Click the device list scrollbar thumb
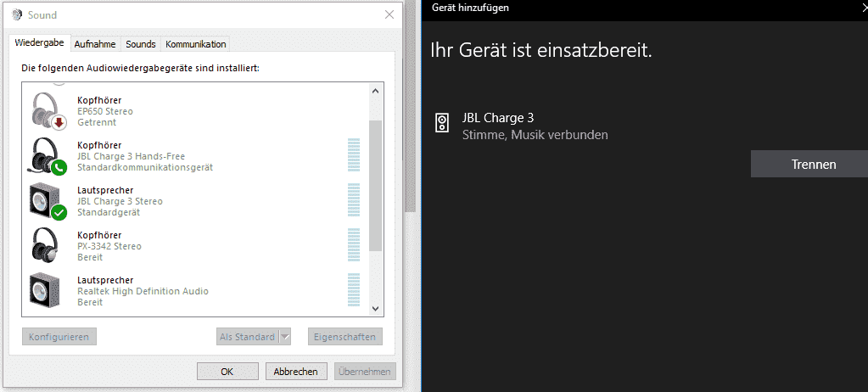868x392 pixels. click(x=375, y=186)
